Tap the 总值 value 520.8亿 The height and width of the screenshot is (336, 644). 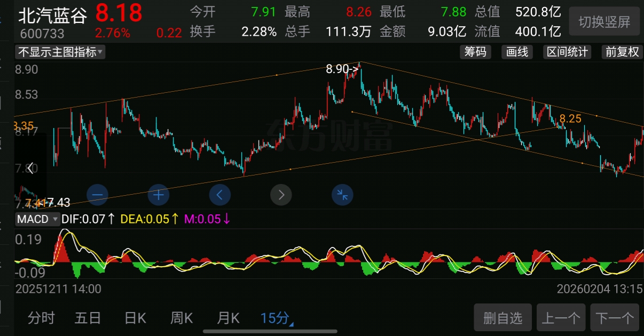click(538, 12)
